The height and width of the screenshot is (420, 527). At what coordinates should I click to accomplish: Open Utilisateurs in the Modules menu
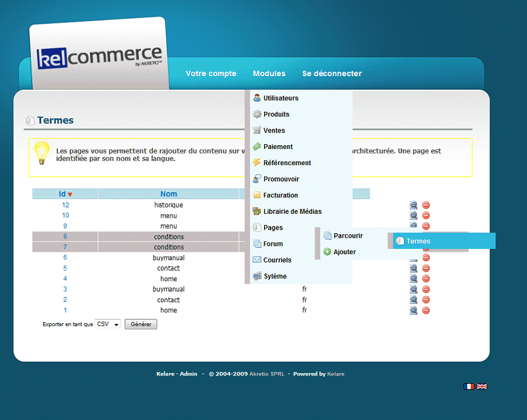tap(280, 98)
